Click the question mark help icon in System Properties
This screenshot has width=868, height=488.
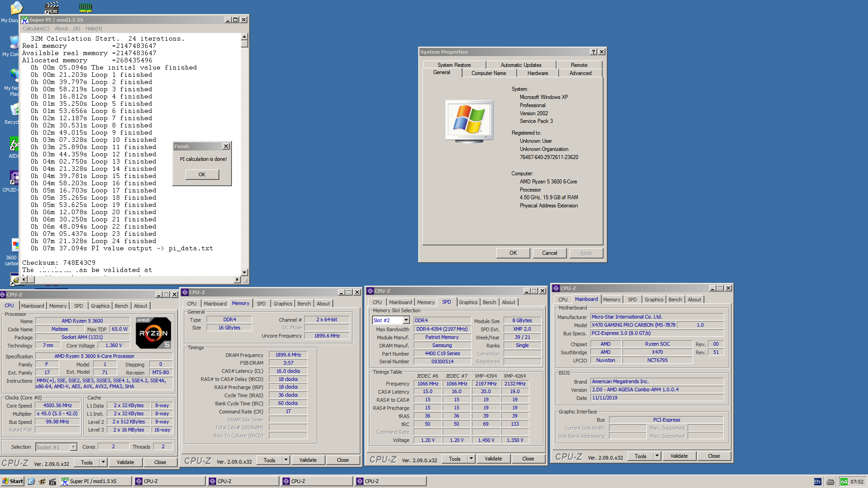(594, 52)
